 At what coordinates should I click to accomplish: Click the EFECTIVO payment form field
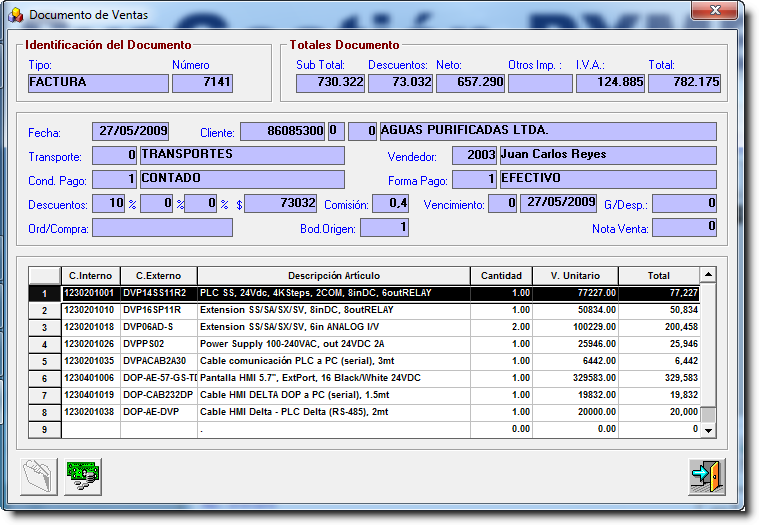pyautogui.click(x=608, y=179)
